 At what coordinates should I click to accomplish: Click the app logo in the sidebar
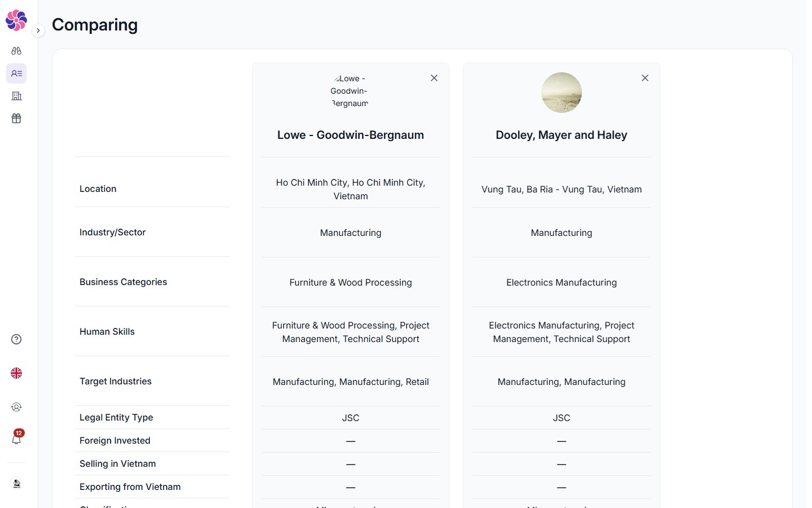click(16, 20)
